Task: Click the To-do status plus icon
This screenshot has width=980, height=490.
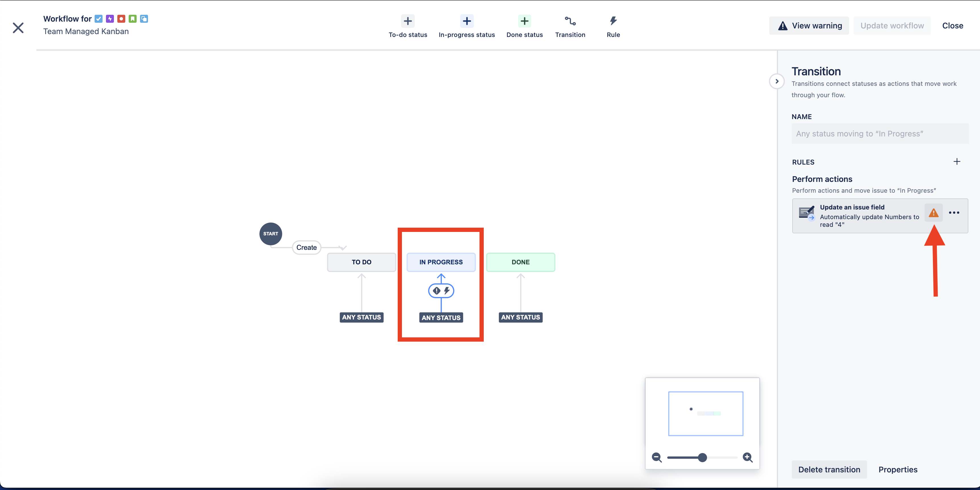Action: pyautogui.click(x=407, y=21)
